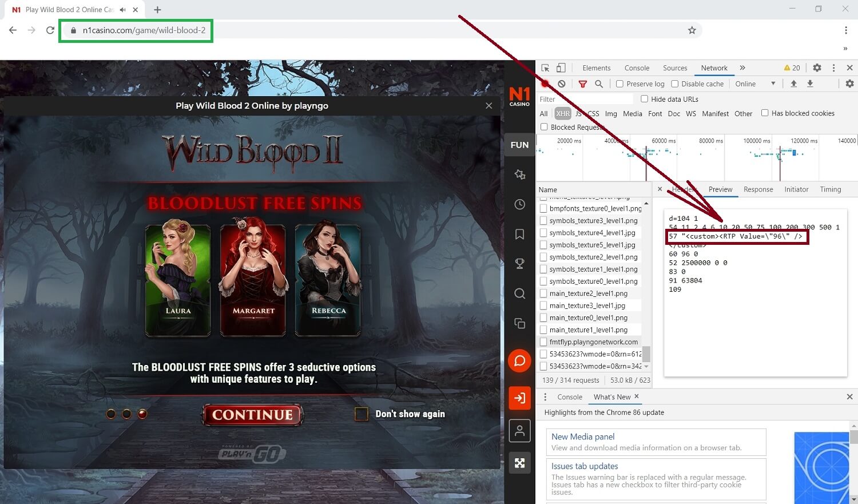Open the orange live chat button
The width and height of the screenshot is (858, 504).
519,360
